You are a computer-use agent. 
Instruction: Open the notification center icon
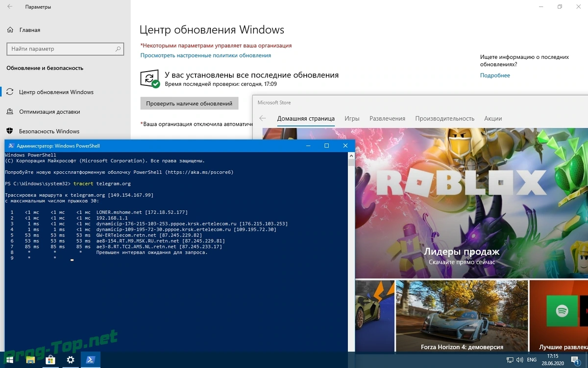tap(576, 360)
